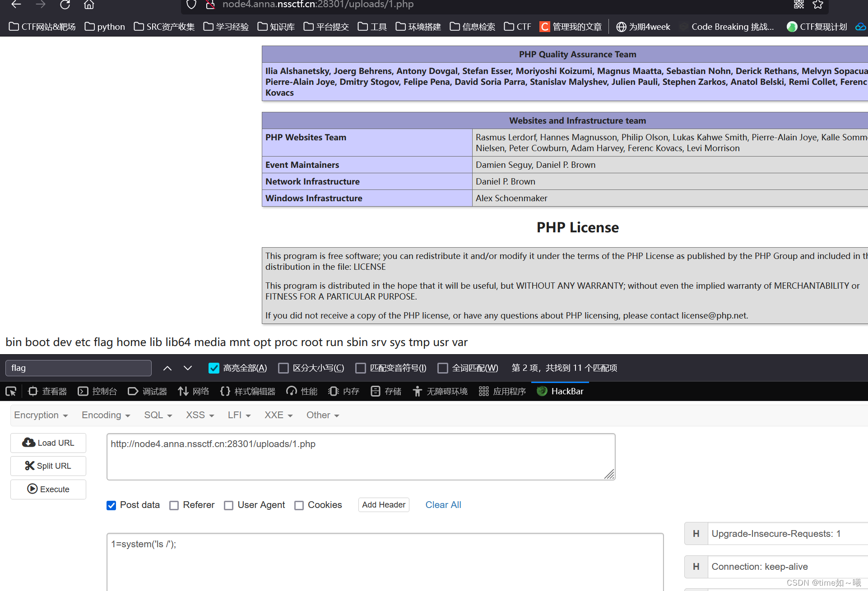Click the HackBar URL text area
The image size is (868, 591).
(361, 457)
